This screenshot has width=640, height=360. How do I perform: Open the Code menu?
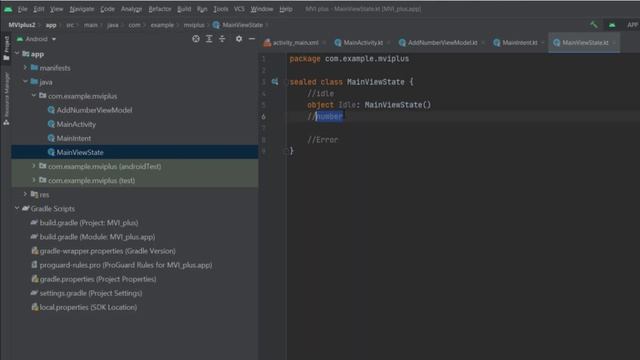[107, 9]
